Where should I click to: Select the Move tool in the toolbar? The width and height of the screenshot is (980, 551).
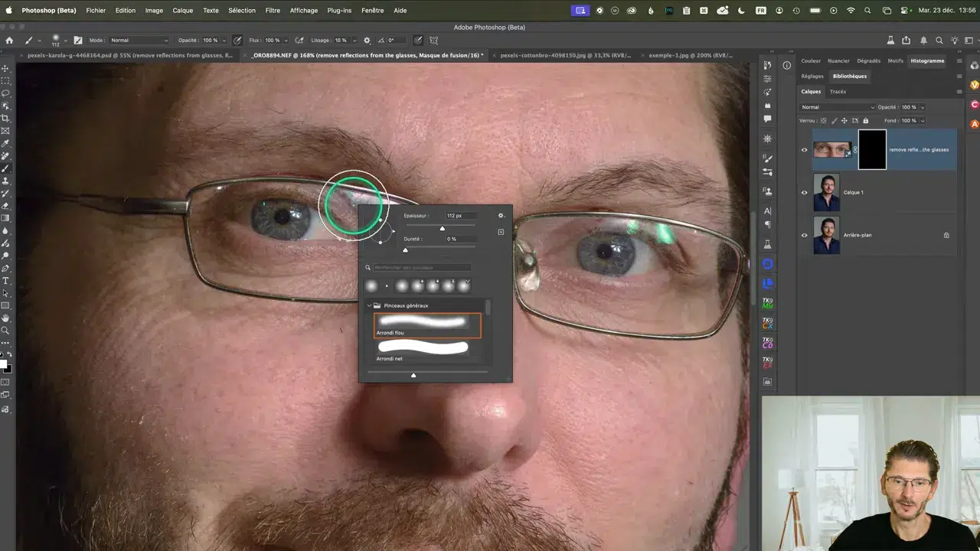click(5, 68)
